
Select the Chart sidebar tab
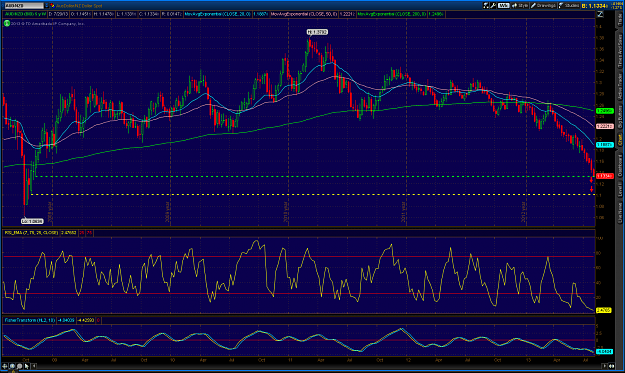pyautogui.click(x=620, y=139)
